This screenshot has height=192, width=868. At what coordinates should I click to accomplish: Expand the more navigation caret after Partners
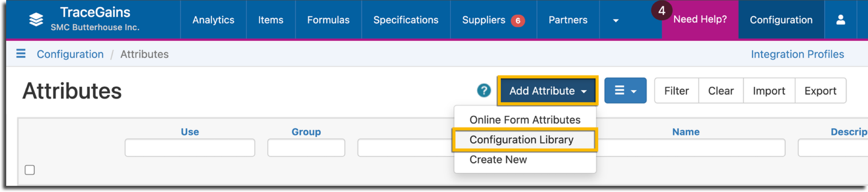616,21
